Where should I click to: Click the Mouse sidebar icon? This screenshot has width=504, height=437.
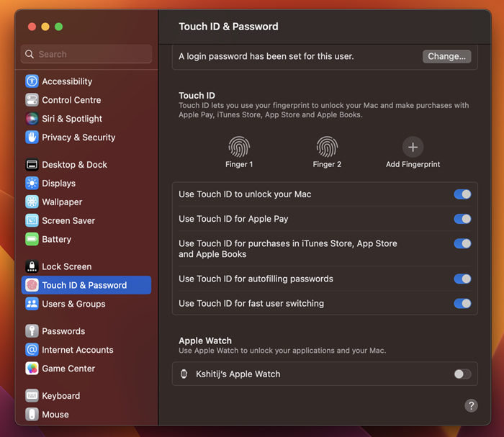click(x=32, y=414)
